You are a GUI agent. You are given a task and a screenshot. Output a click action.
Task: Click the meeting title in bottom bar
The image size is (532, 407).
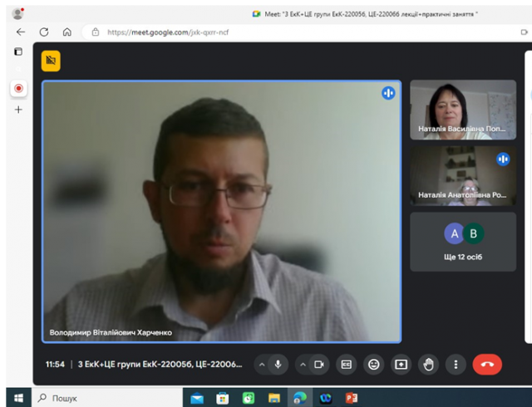pos(160,365)
